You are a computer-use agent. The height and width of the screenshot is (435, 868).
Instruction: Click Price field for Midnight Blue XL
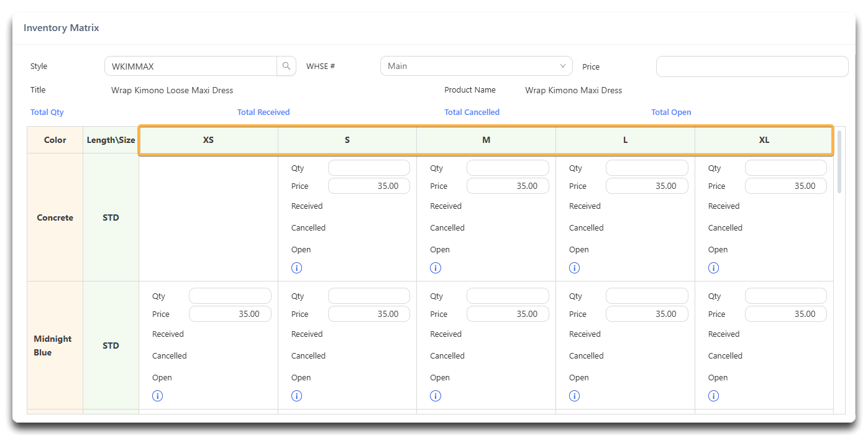(x=786, y=314)
